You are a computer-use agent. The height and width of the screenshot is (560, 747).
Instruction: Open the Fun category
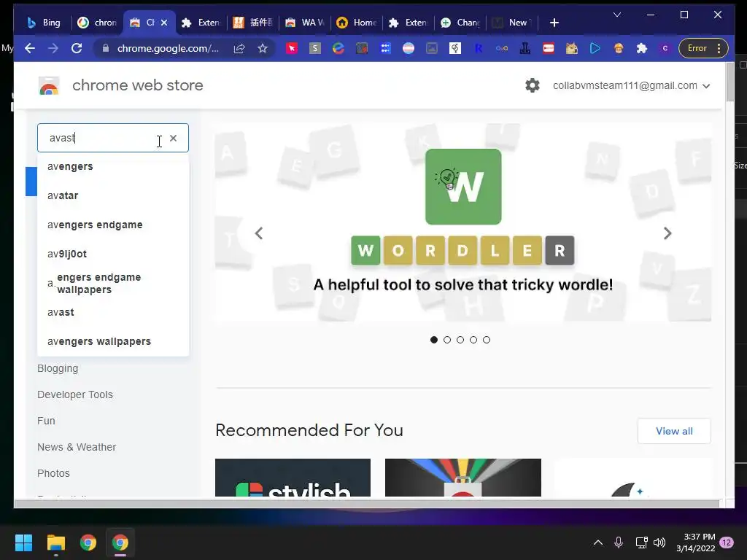pos(46,421)
